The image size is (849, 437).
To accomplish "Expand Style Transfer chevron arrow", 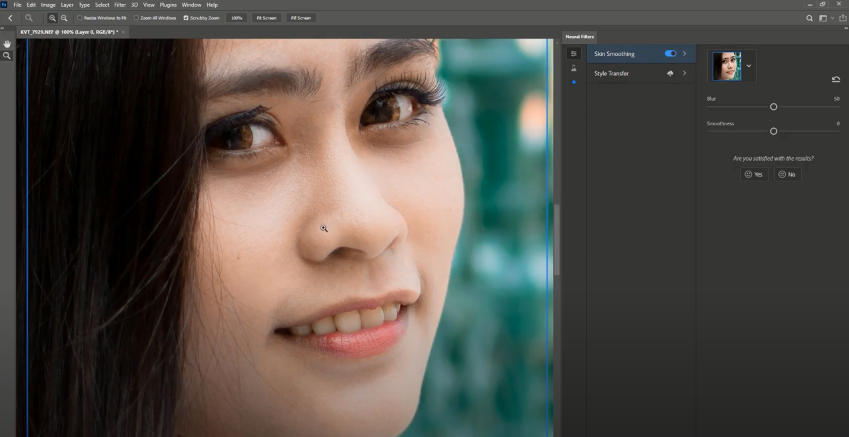I will (x=684, y=73).
